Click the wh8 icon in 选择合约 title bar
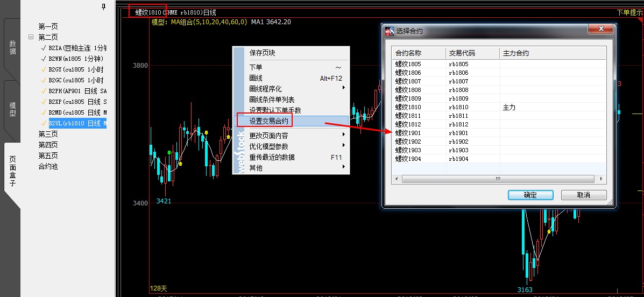Viewport: 644px width, 297px height. tap(390, 31)
